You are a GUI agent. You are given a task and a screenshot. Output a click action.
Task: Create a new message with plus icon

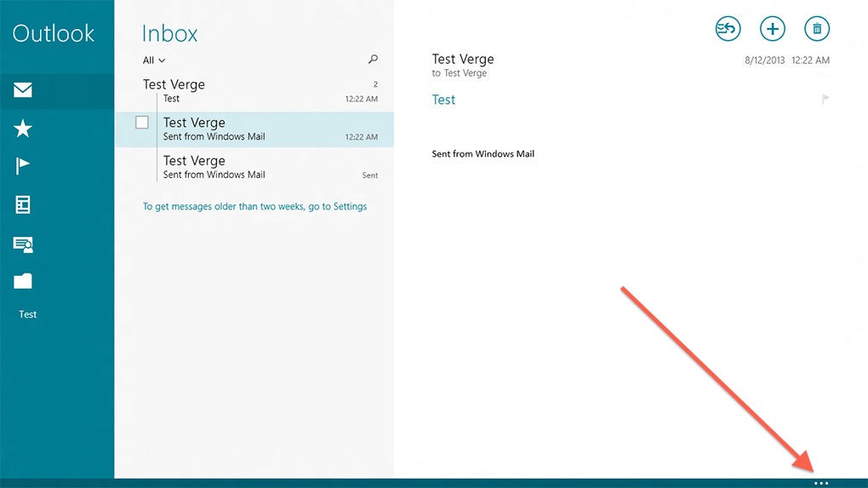(772, 29)
